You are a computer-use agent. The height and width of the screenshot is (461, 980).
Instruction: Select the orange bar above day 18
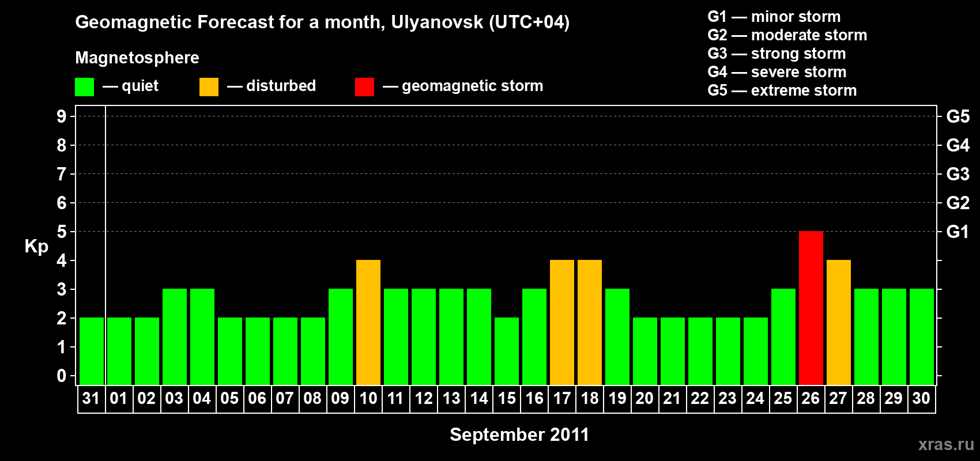coord(590,322)
